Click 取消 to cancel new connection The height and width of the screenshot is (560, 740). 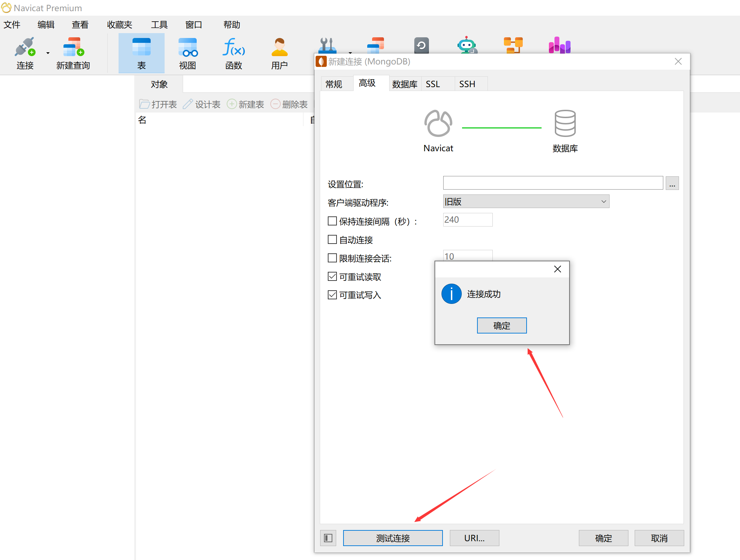coord(659,538)
